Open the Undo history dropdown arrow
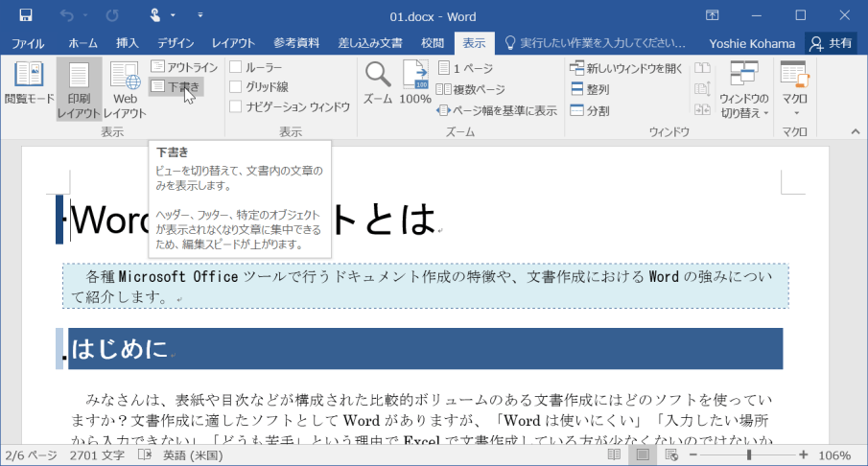The width and height of the screenshot is (868, 466). [85, 15]
